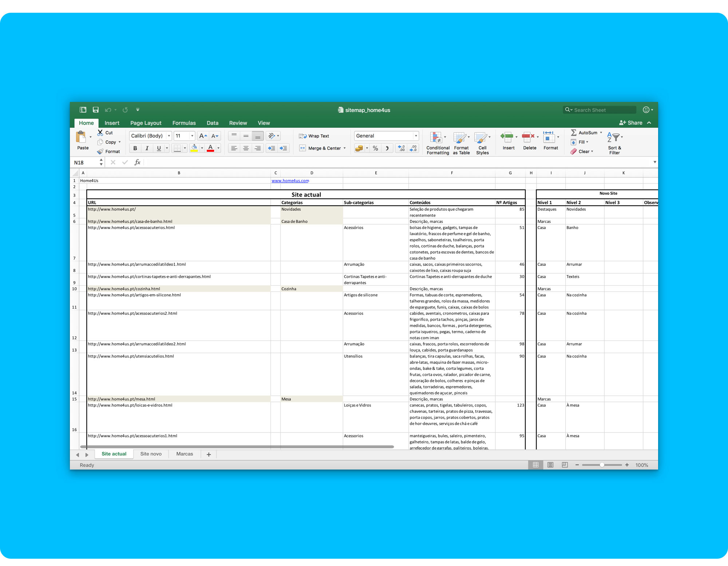
Task: Toggle Wrap Text
Action: [x=314, y=136]
